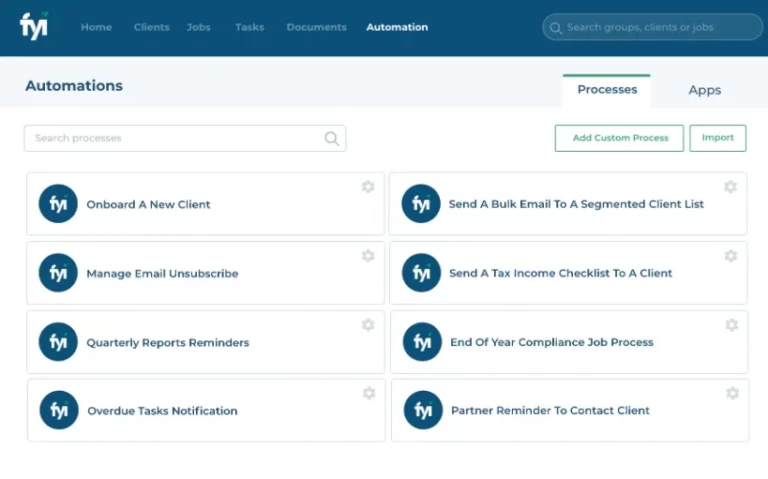Screen dimensions: 768x479
Task: Open the Clients menu in navigation
Action: click(x=151, y=27)
